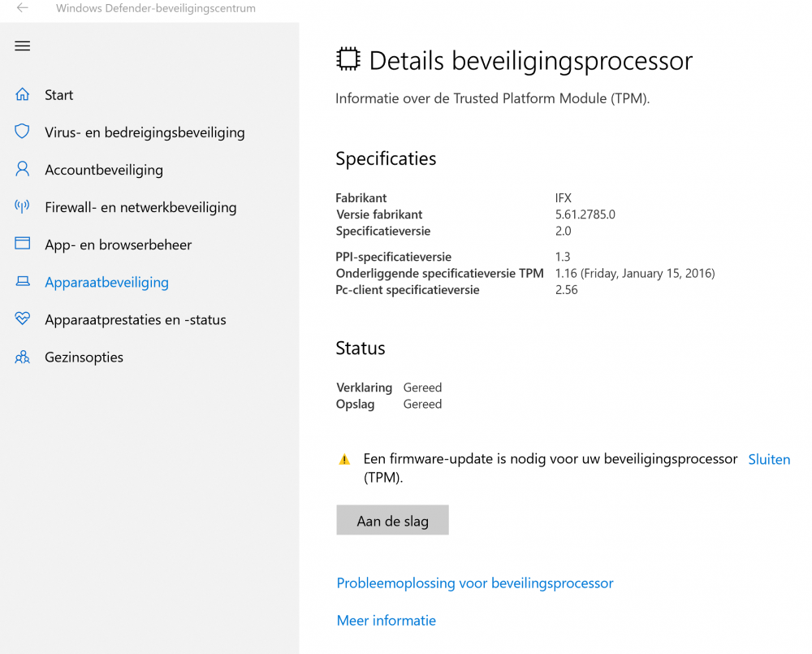Image resolution: width=812 pixels, height=654 pixels.
Task: Click the processor chip icon in heading
Action: (x=348, y=59)
